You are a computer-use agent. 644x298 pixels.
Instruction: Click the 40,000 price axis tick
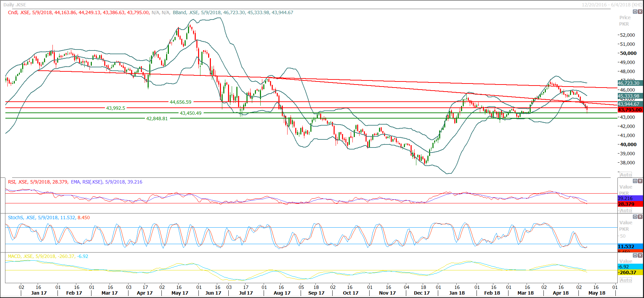point(628,144)
